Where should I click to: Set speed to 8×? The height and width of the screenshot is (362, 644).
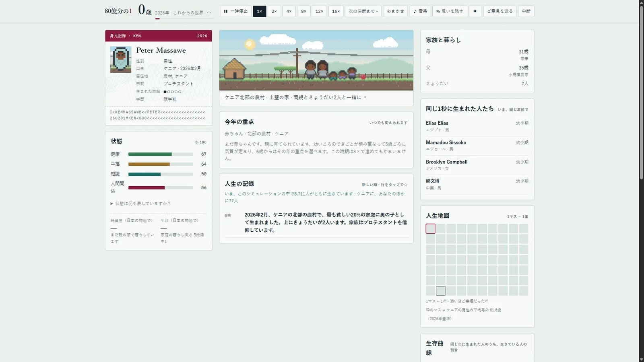point(304,11)
